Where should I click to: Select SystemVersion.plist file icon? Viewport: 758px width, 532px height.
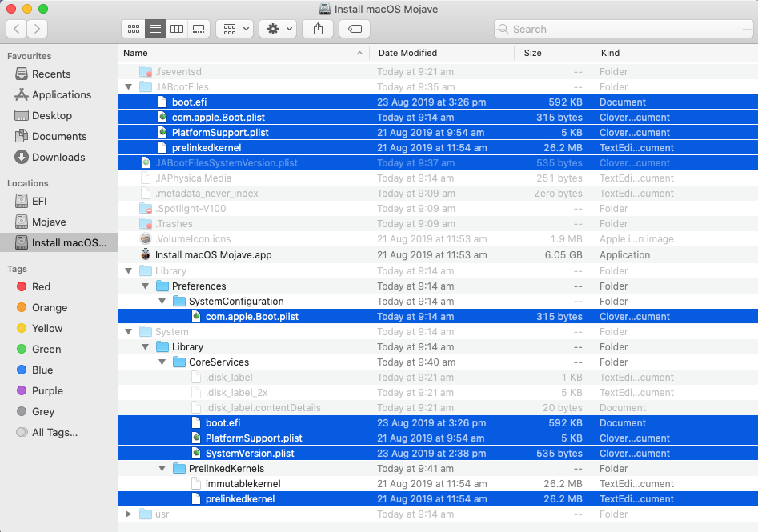click(196, 453)
